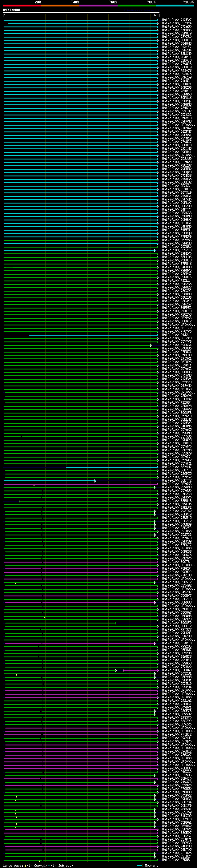
Task: Select hit label UniRef100_Q2IB24
Action: pyautogui.click(x=176, y=857)
